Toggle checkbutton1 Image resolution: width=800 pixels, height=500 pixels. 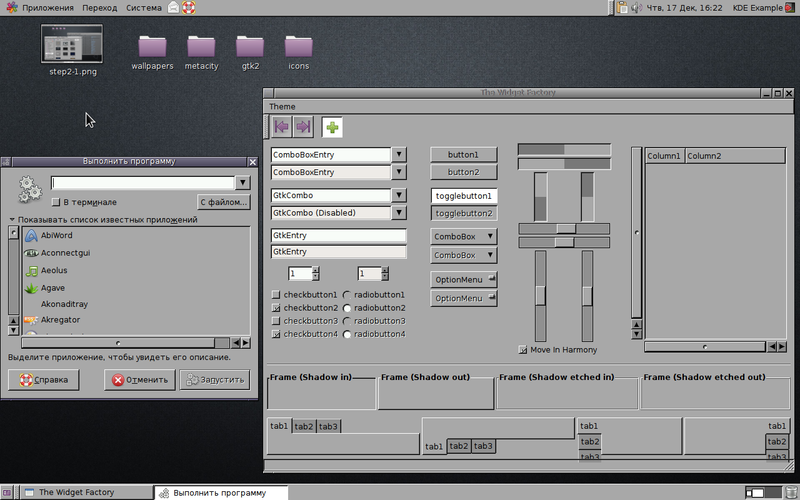(x=276, y=294)
